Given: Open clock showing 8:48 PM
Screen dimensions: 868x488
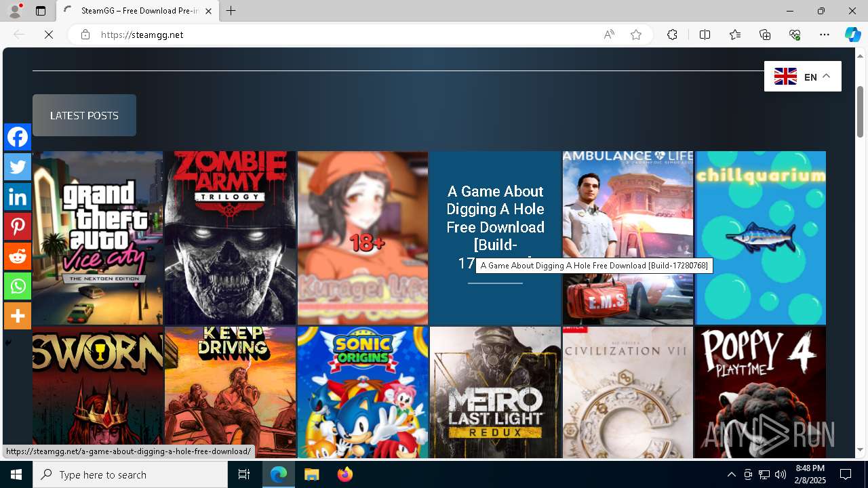Looking at the screenshot, I should [x=810, y=474].
